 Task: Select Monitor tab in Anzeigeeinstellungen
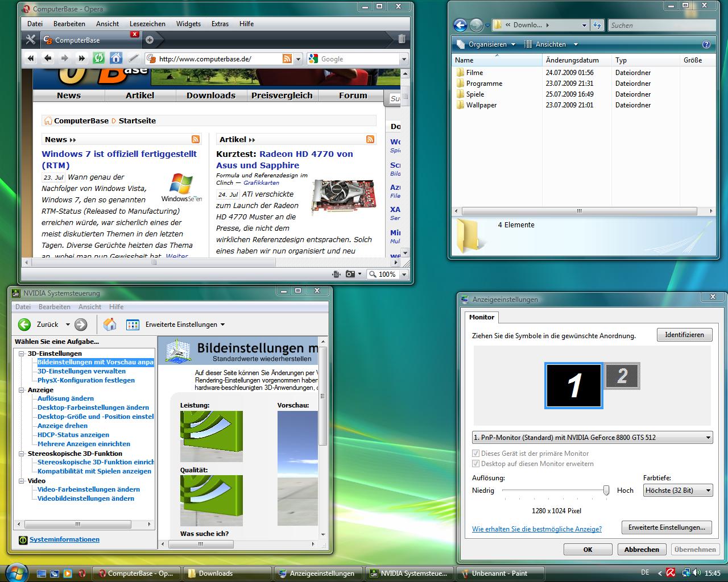[482, 317]
